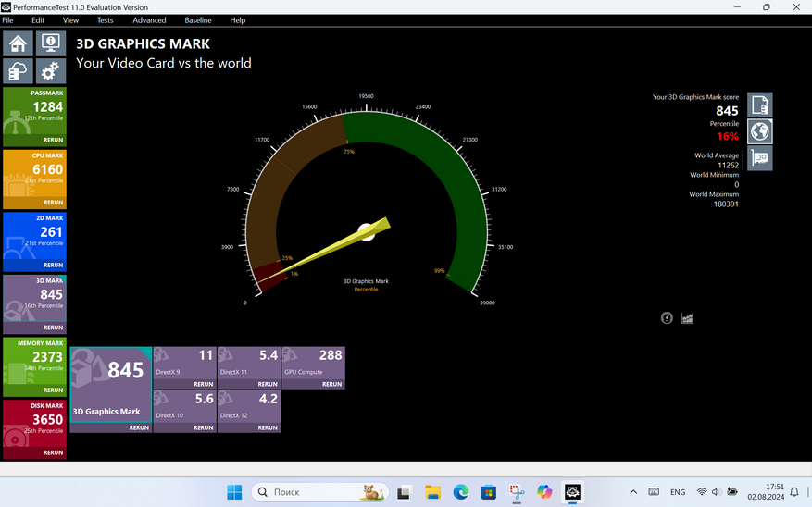This screenshot has height=507, width=812.
Task: Open the Advanced menu
Action: coord(149,20)
